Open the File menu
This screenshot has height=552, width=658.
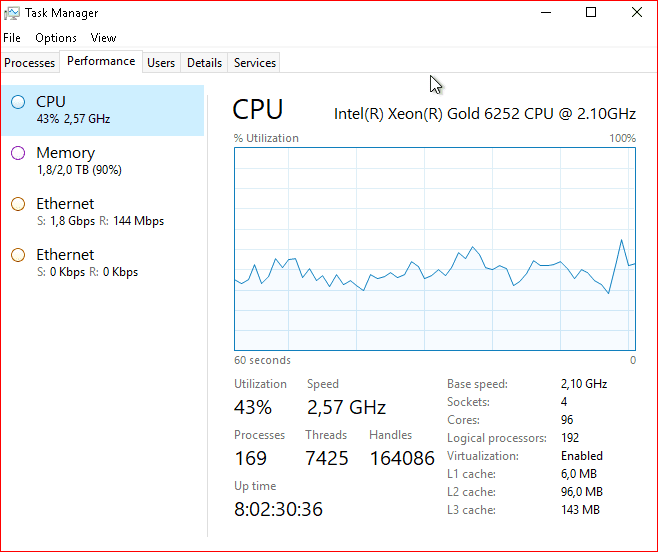(x=12, y=38)
